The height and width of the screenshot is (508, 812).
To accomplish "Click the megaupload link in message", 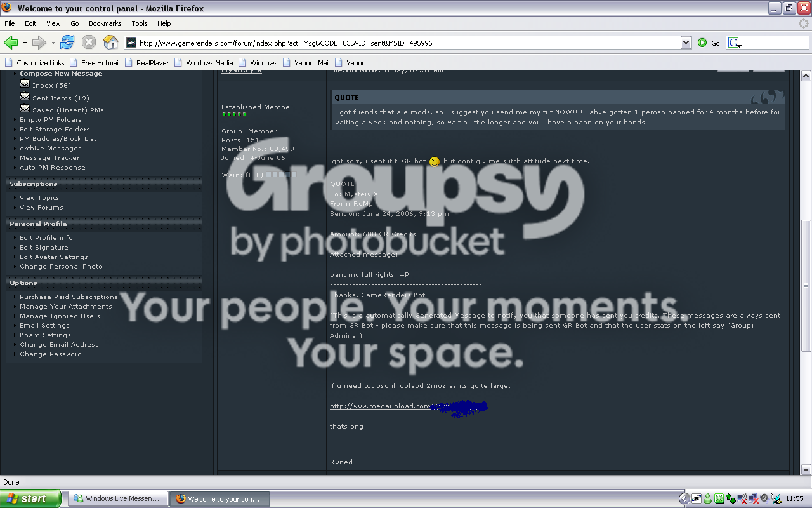I will (381, 406).
